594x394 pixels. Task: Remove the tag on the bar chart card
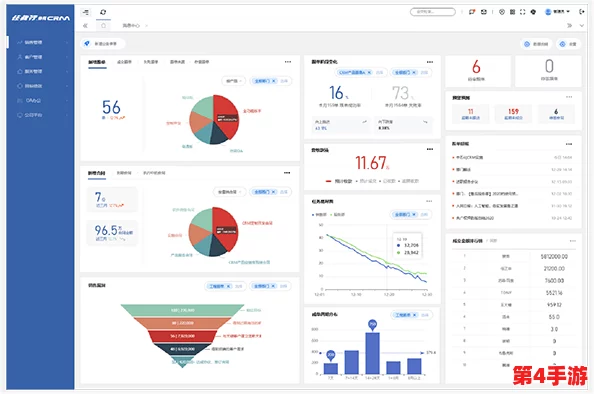[x=414, y=315]
